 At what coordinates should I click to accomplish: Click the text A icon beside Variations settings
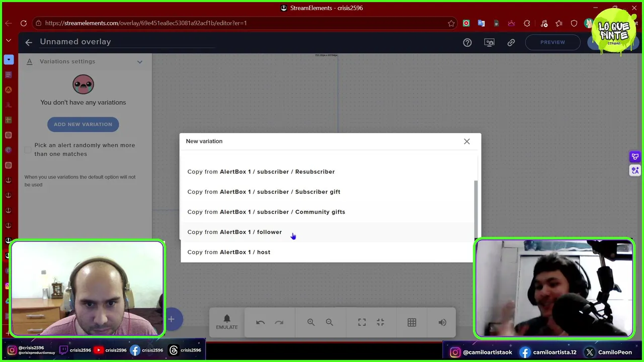point(29,61)
